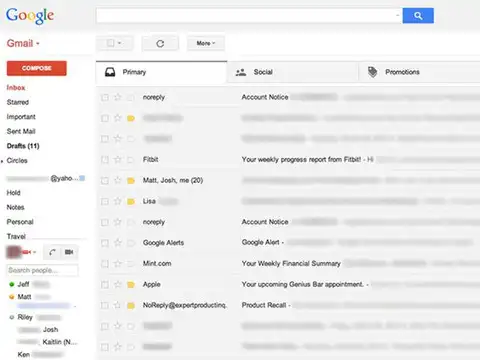Refresh the inbox with the reload icon
Screen dimensions: 480x360
(x=160, y=43)
